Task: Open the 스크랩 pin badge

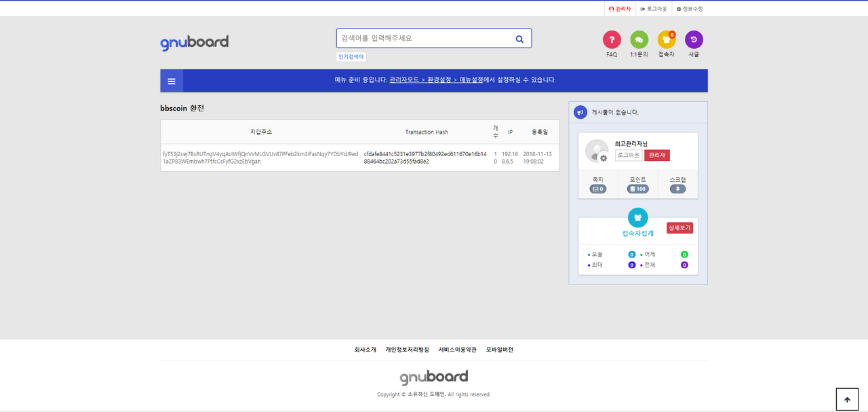Action: pyautogui.click(x=677, y=189)
